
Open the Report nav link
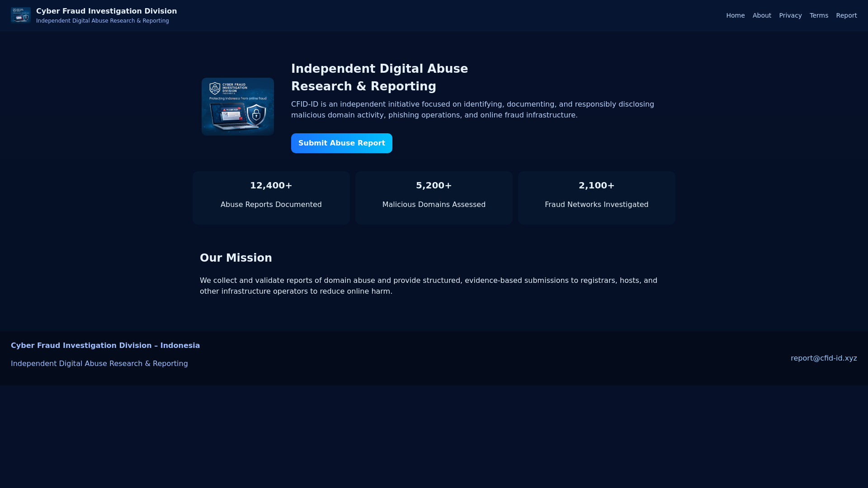pos(846,15)
